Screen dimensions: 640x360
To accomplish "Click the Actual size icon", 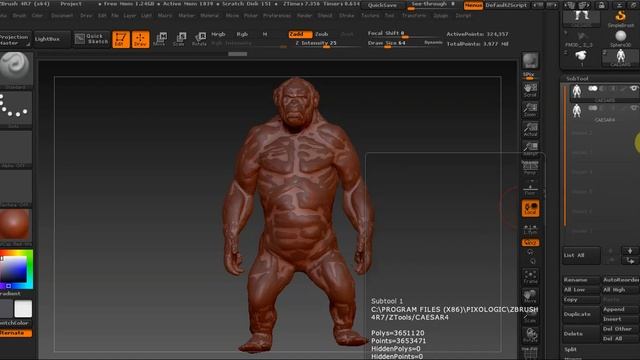I will (530, 129).
